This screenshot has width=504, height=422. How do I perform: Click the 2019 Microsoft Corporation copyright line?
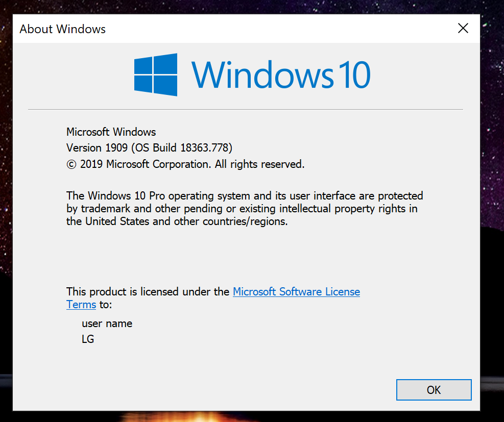pyautogui.click(x=185, y=164)
